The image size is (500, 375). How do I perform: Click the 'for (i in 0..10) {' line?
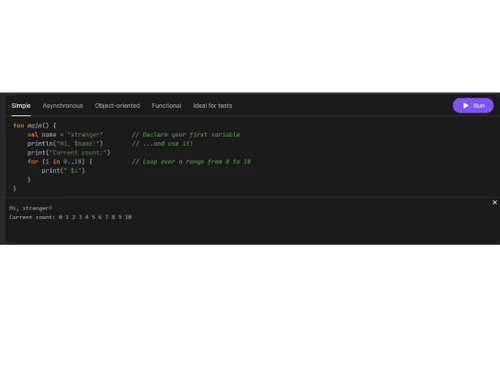[x=60, y=162]
